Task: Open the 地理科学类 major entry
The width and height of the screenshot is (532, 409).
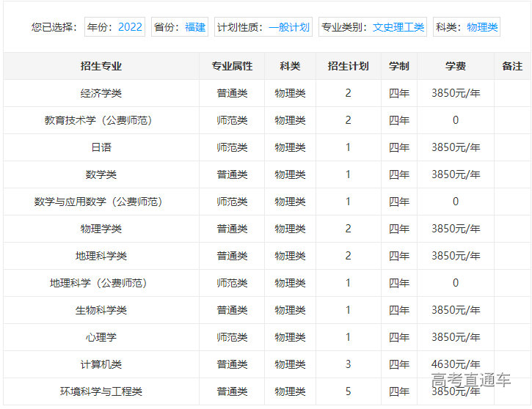Action: pyautogui.click(x=101, y=256)
